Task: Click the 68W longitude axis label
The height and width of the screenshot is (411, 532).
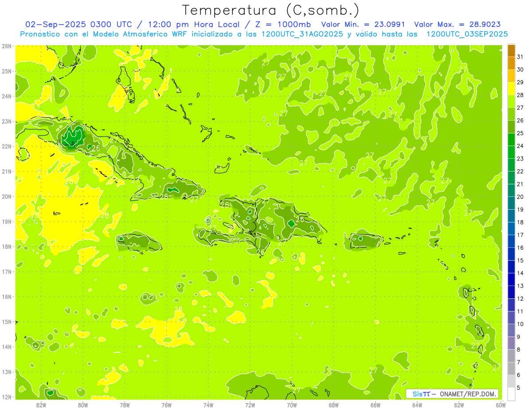Action: [334, 405]
